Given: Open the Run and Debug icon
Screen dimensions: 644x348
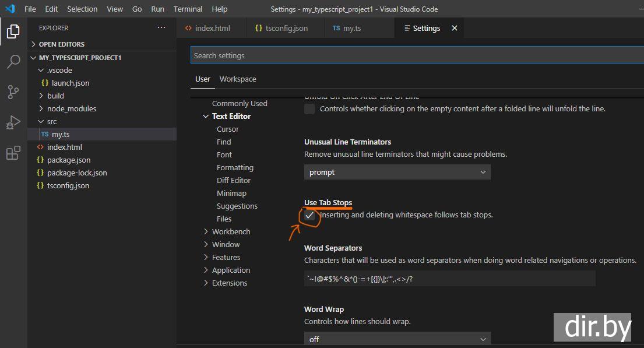Looking at the screenshot, I should tap(13, 122).
